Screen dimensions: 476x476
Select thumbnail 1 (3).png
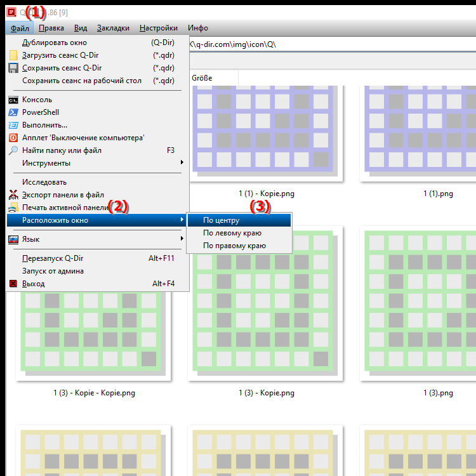tap(418, 303)
